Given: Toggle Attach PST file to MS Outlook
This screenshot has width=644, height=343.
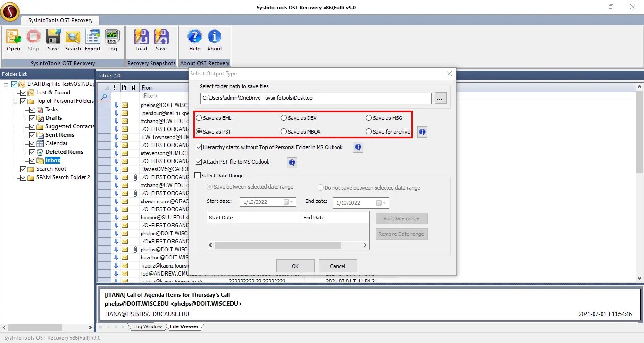Looking at the screenshot, I should click(199, 162).
